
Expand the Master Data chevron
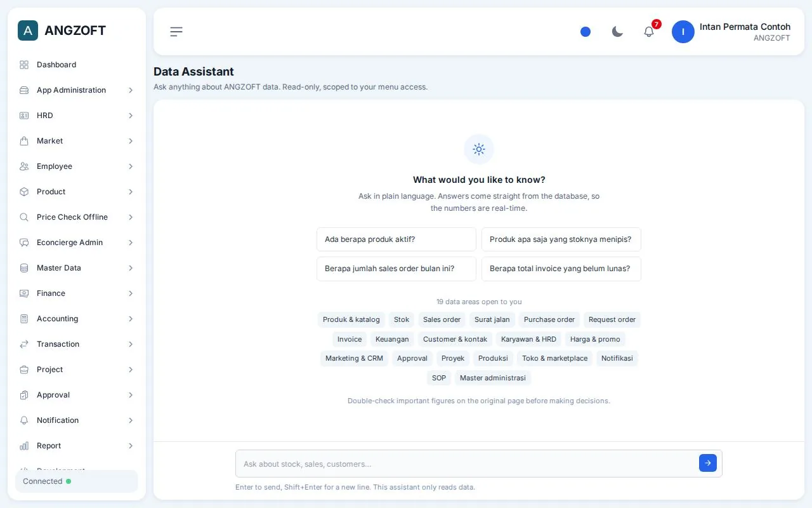(131, 268)
